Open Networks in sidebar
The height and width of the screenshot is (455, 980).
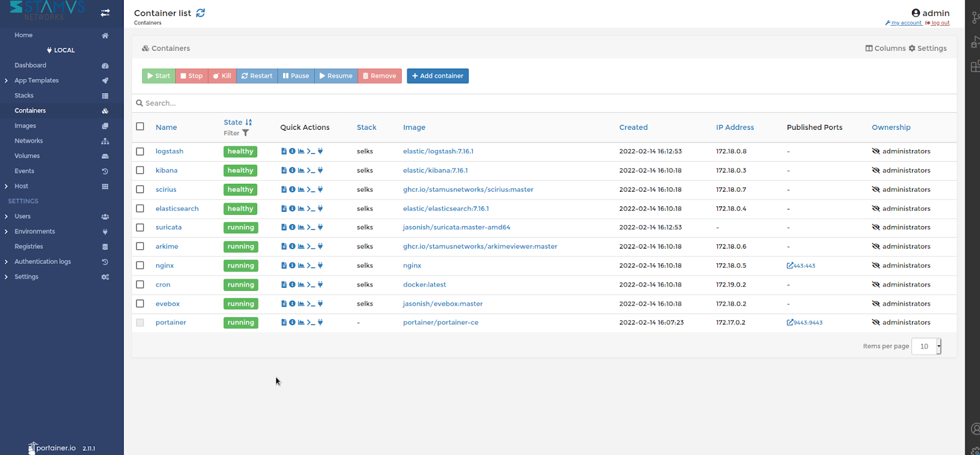pyautogui.click(x=29, y=141)
